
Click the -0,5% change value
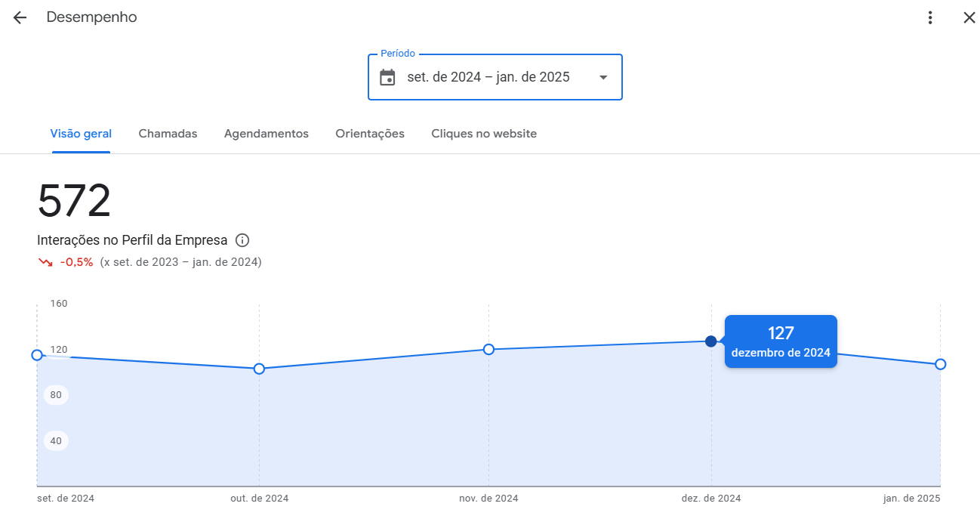pyautogui.click(x=77, y=262)
